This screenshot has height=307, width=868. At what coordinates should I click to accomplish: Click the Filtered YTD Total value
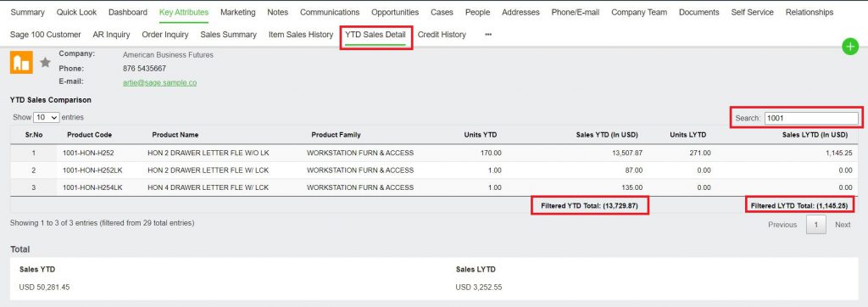(590, 205)
